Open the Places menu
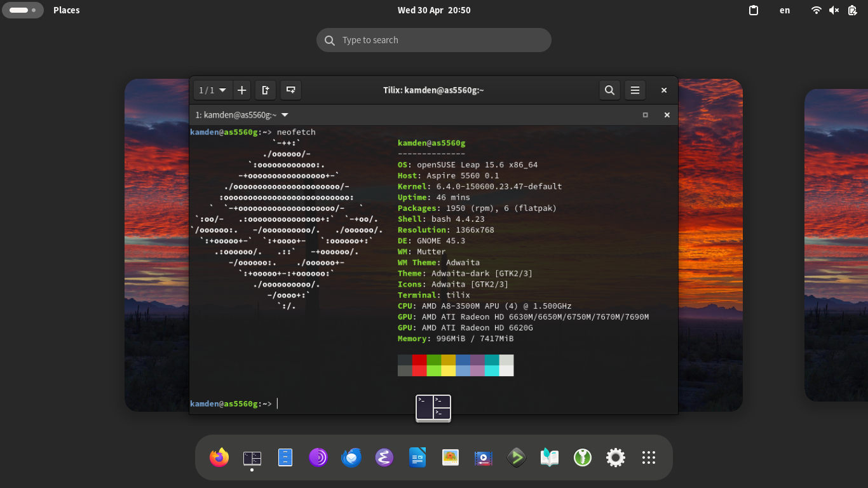This screenshot has height=488, width=868. 67,10
